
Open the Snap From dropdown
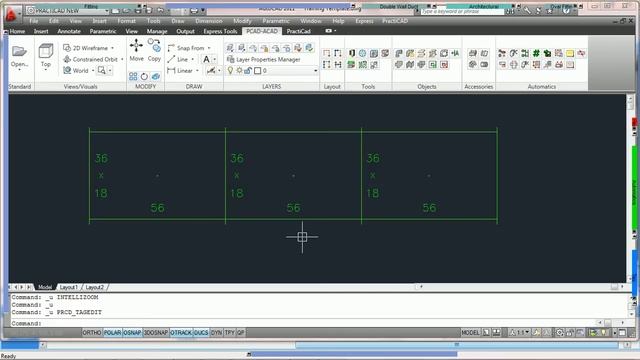(209, 48)
